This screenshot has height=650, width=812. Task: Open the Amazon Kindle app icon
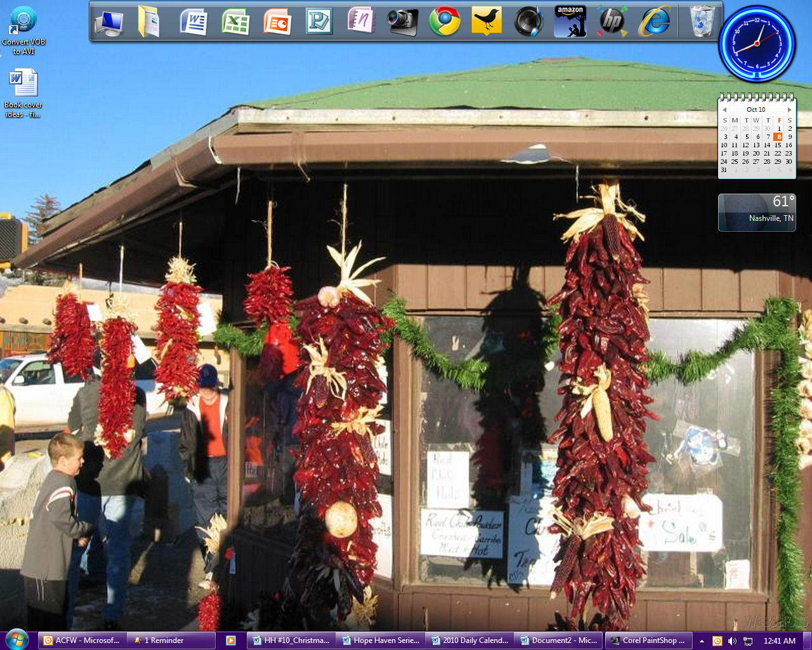pyautogui.click(x=570, y=22)
